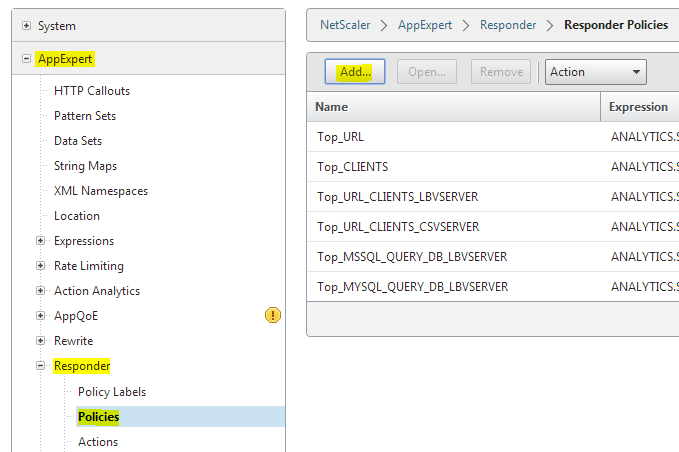The height and width of the screenshot is (452, 679).
Task: Expand the Rewrite node
Action: point(41,341)
